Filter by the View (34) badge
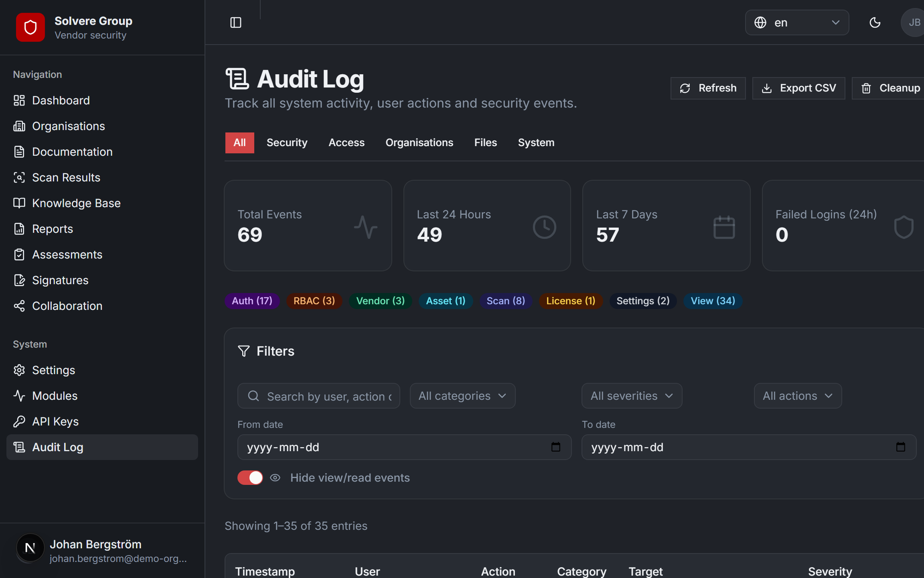 coord(713,301)
